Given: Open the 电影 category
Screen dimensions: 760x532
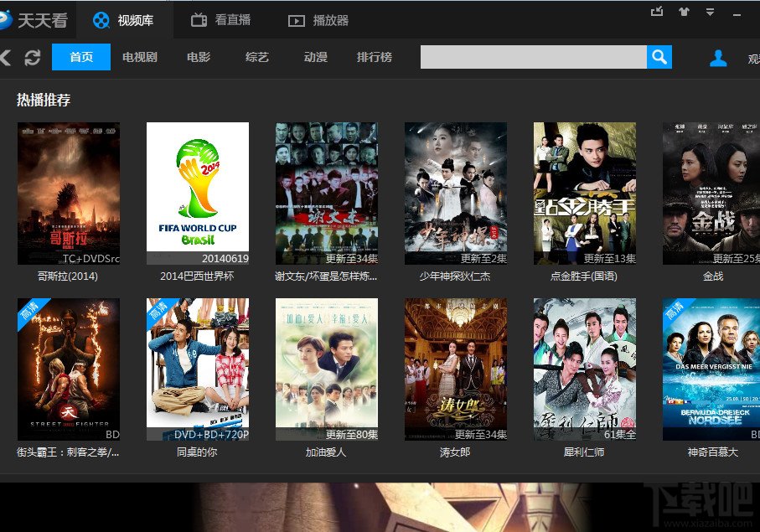Looking at the screenshot, I should tap(199, 57).
